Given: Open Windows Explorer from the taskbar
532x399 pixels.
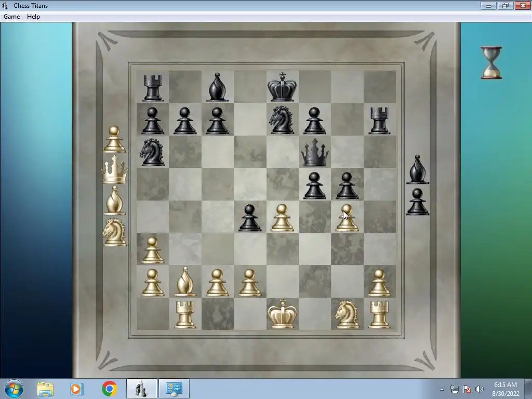Looking at the screenshot, I should pyautogui.click(x=45, y=389).
